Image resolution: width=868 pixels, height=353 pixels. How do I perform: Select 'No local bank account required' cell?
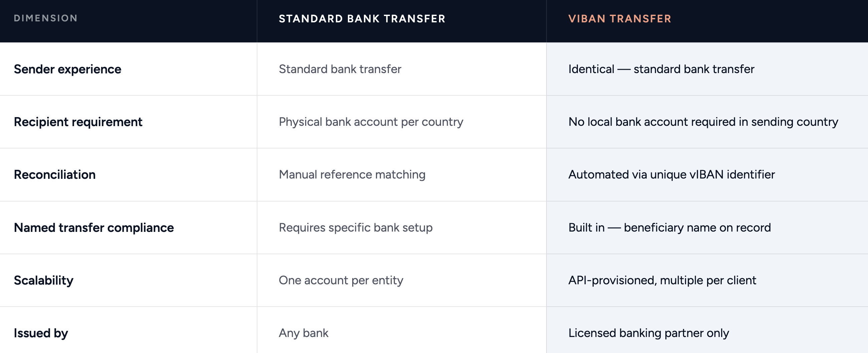[703, 122]
